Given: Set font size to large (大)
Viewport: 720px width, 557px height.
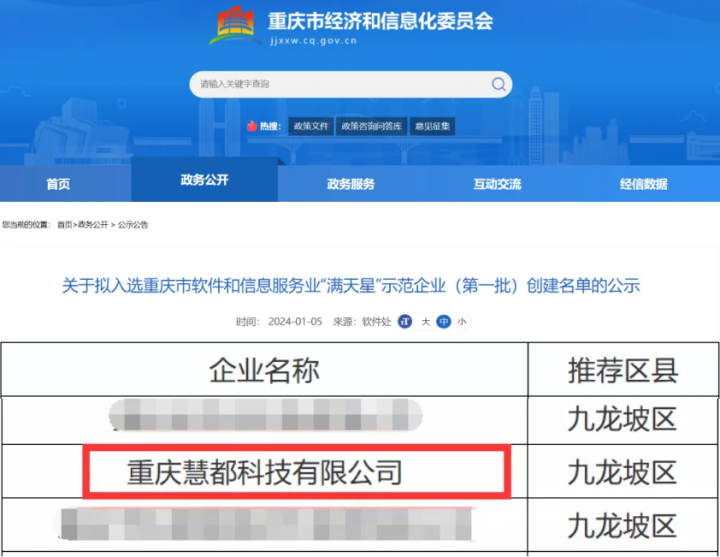Looking at the screenshot, I should (x=425, y=322).
